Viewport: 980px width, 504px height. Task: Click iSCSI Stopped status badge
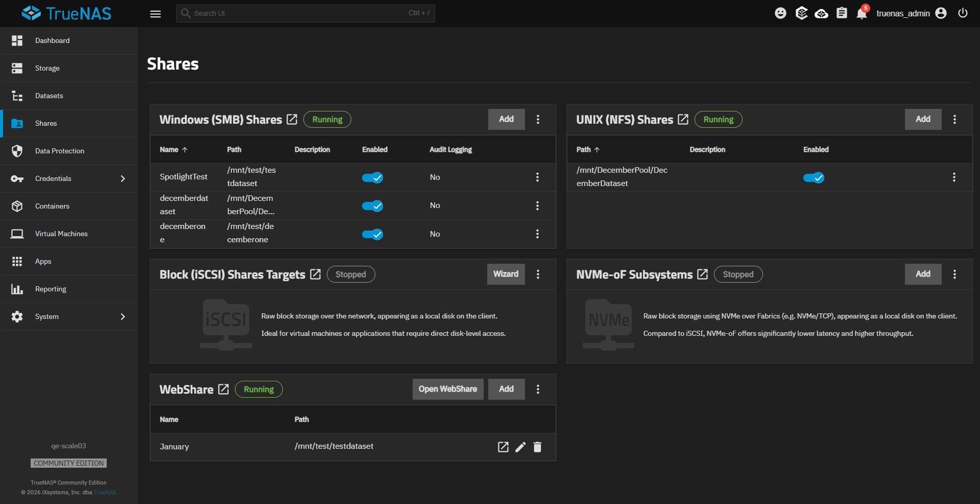coord(351,274)
